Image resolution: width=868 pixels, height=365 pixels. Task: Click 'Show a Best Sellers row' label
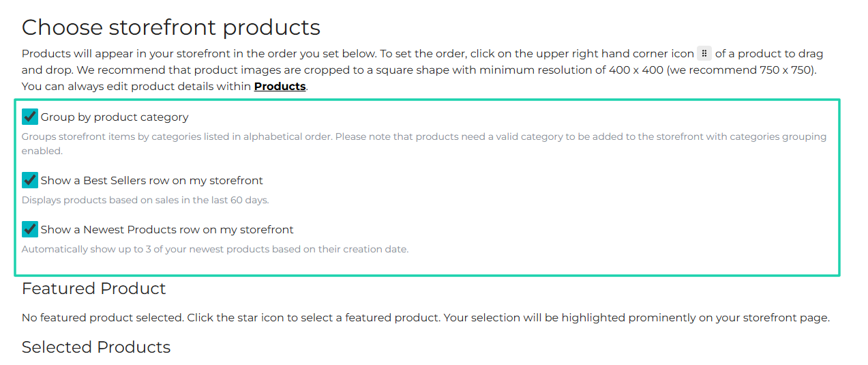point(151,181)
